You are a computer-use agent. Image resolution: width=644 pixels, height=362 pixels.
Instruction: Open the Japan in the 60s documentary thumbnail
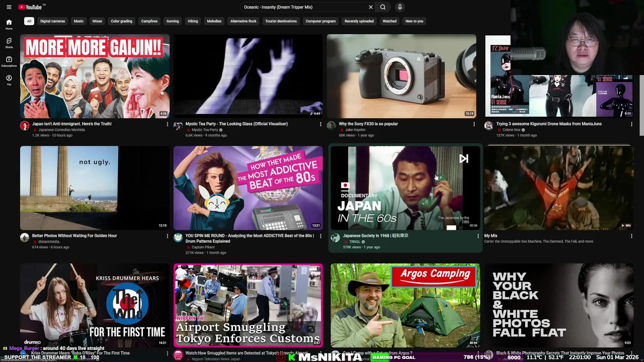(405, 188)
